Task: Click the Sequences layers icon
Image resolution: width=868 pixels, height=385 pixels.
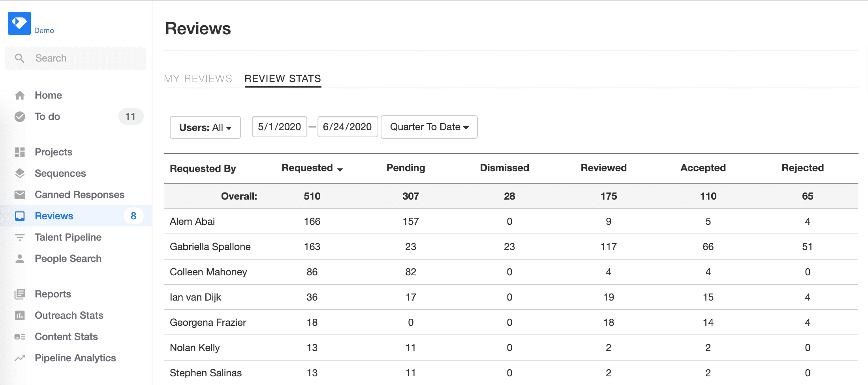Action: coord(20,174)
